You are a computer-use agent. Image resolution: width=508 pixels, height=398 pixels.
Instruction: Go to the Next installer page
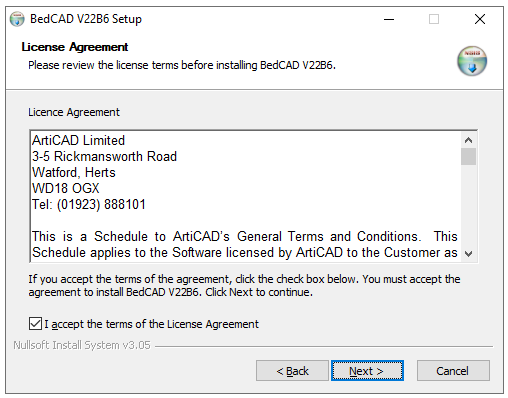pyautogui.click(x=367, y=370)
